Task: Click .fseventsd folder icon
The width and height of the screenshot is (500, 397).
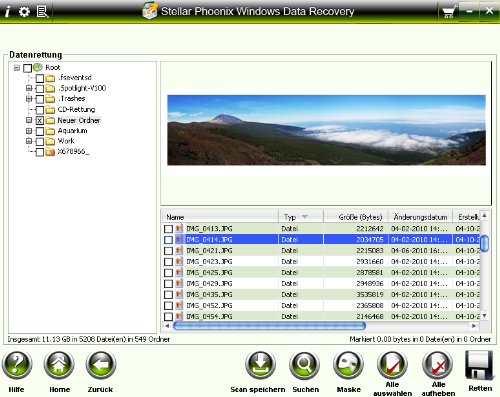Action: (x=50, y=78)
